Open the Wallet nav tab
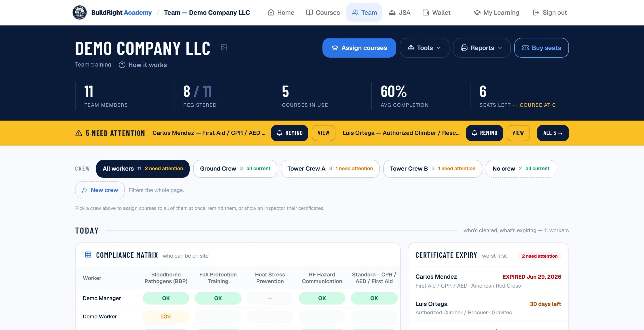 (436, 13)
